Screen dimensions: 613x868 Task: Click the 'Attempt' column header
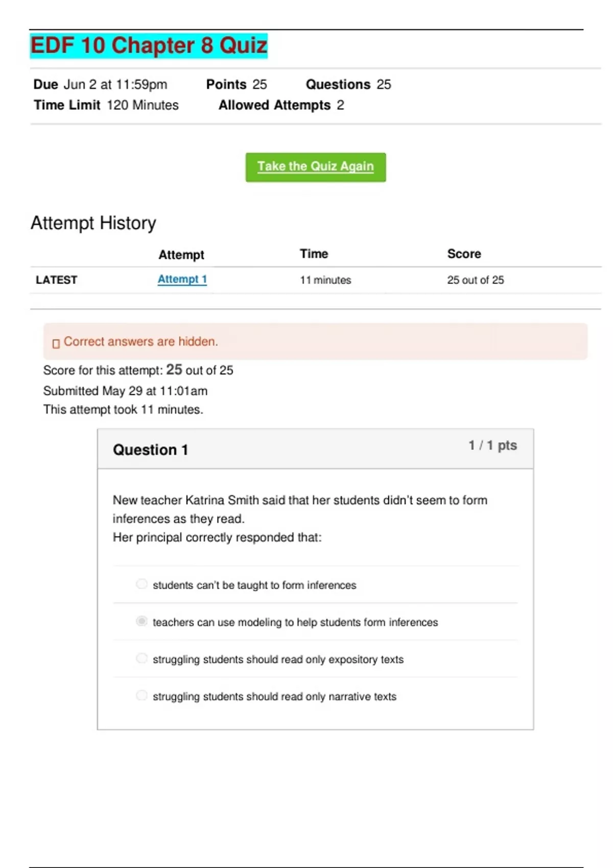[x=181, y=255]
